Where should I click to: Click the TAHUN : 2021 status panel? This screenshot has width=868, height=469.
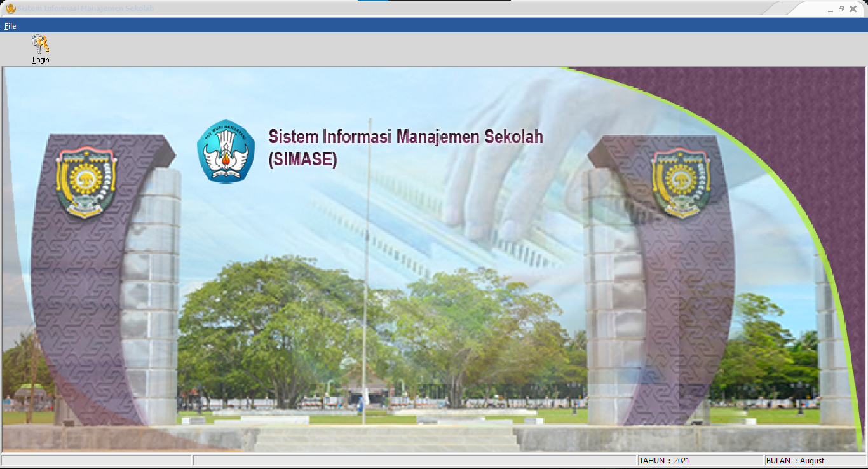click(x=700, y=461)
